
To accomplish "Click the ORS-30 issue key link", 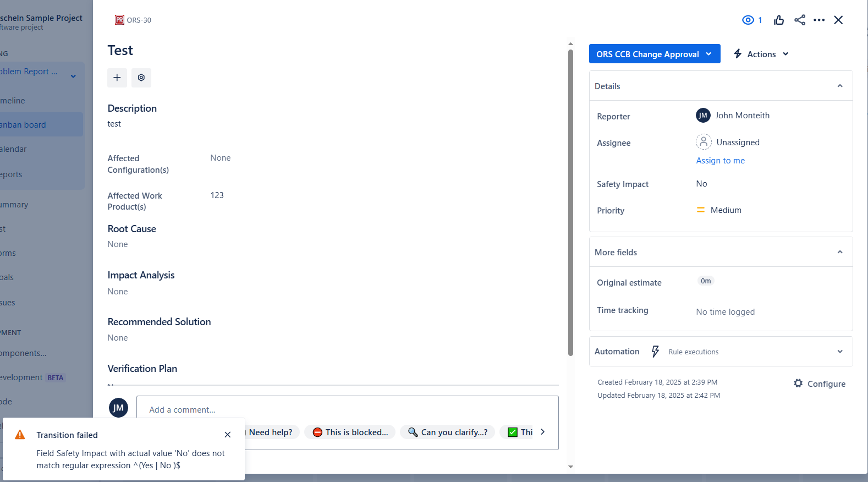I will (x=139, y=20).
